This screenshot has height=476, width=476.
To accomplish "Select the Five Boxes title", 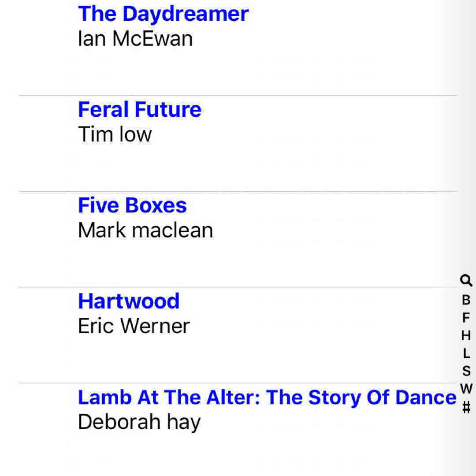I will 132,205.
